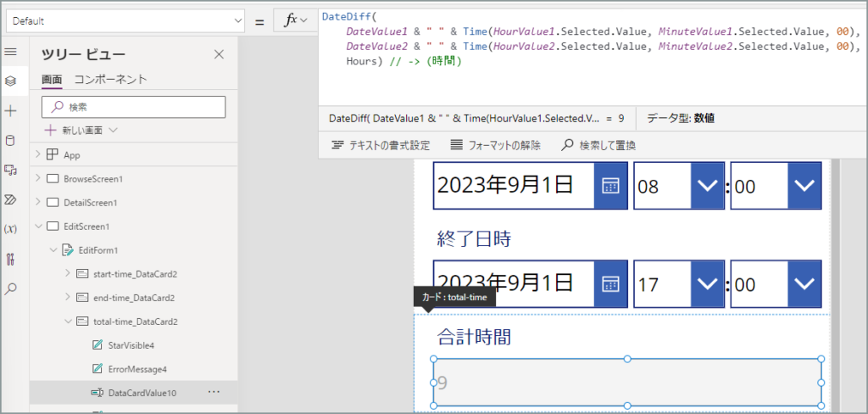Open the end minute 00 dropdown
The height and width of the screenshot is (414, 868).
click(804, 284)
